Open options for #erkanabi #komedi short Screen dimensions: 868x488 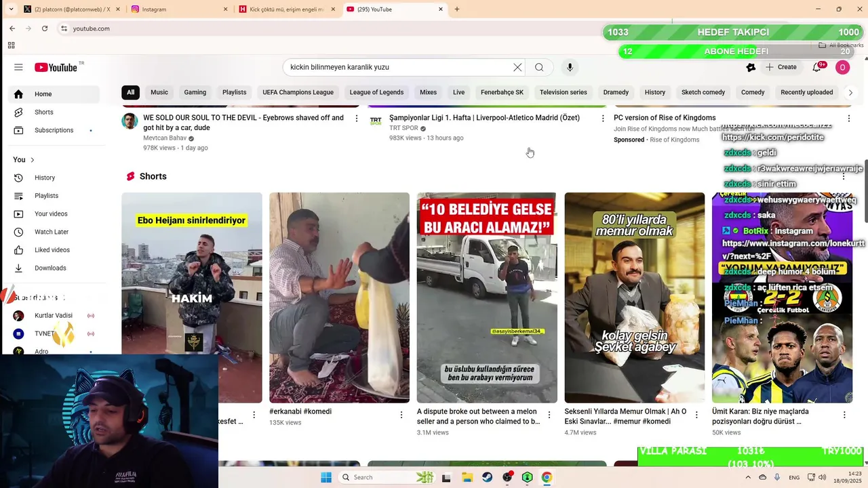tap(401, 415)
